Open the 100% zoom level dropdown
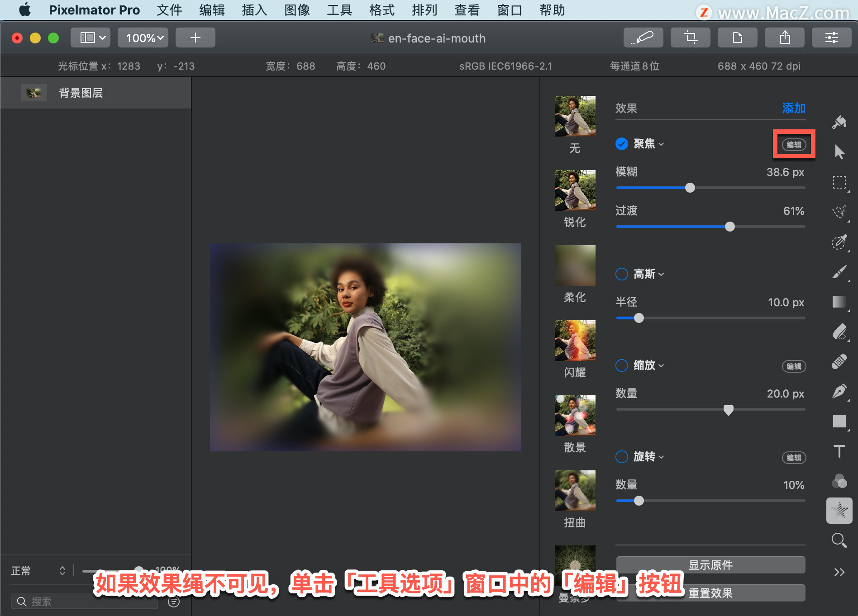 pos(143,38)
